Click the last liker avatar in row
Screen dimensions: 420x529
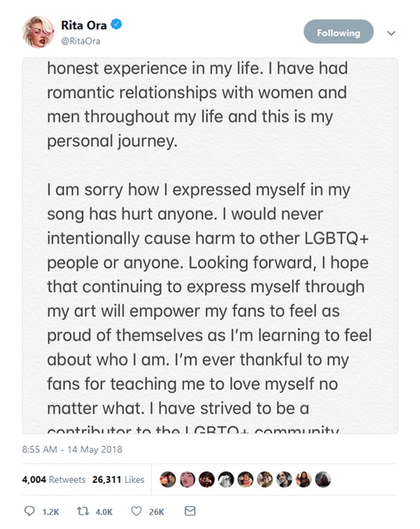coord(322,480)
